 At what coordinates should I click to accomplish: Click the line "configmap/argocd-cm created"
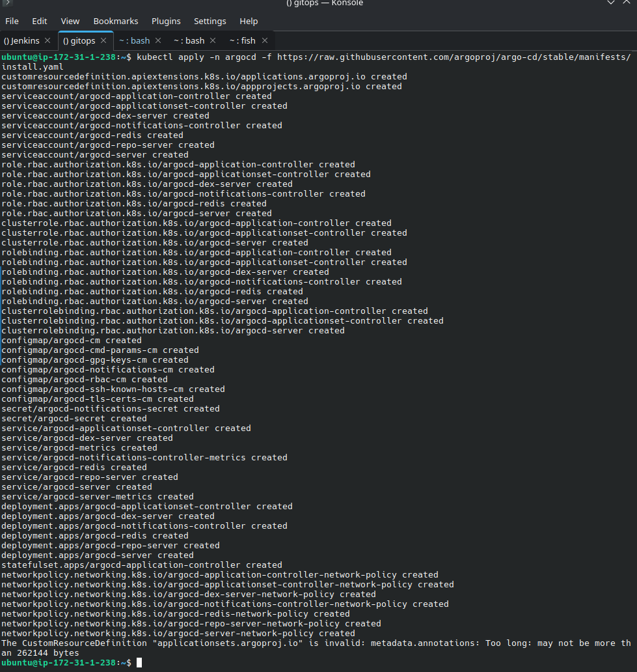pos(72,341)
